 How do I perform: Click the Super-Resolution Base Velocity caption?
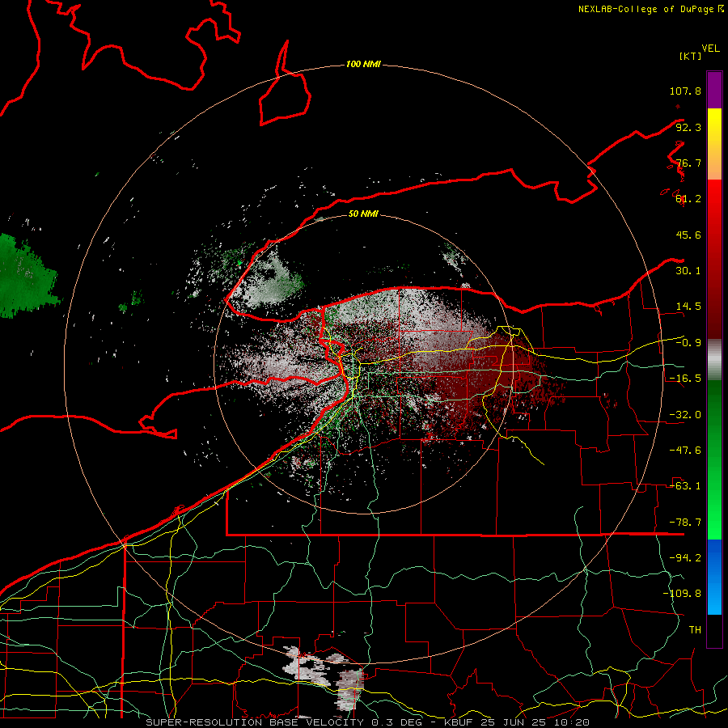pyautogui.click(x=368, y=722)
